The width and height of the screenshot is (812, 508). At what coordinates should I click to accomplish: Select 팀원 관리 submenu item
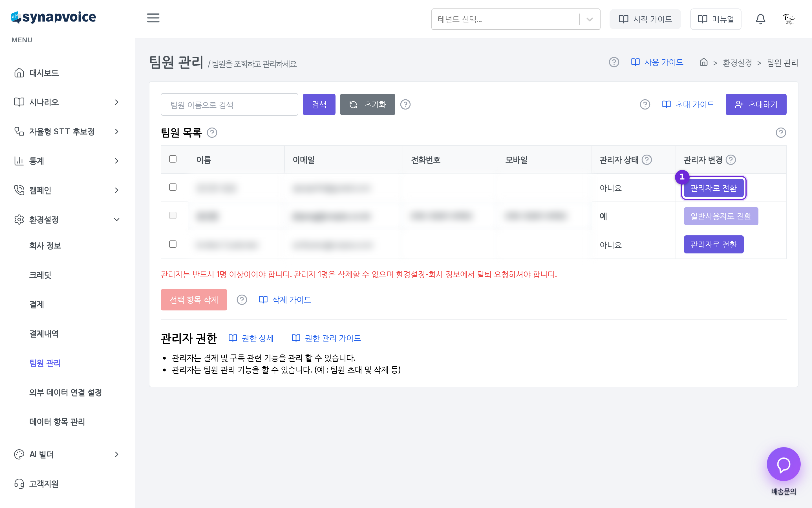[x=45, y=363]
